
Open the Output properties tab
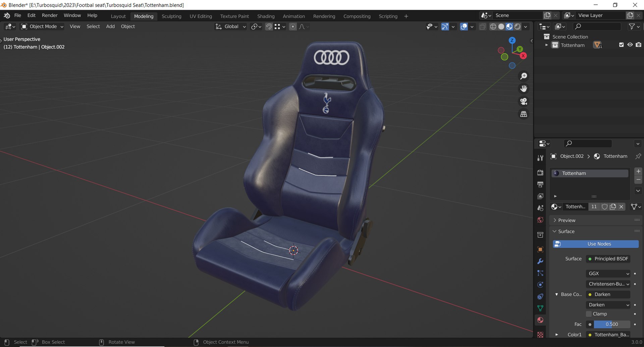pos(540,185)
